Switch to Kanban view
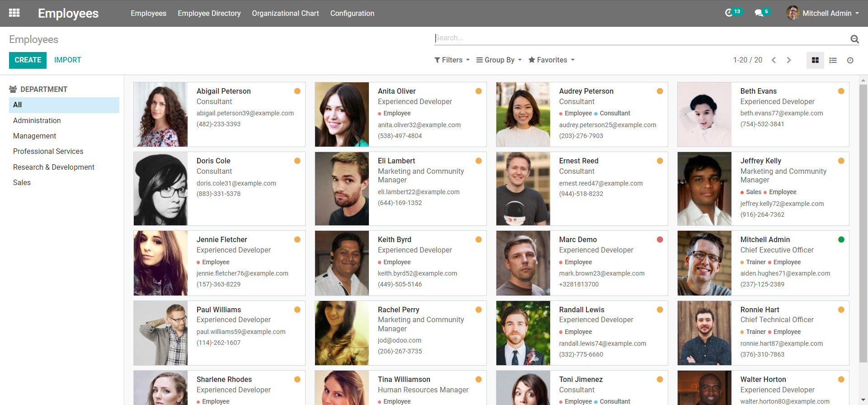This screenshot has height=405, width=868. (815, 60)
